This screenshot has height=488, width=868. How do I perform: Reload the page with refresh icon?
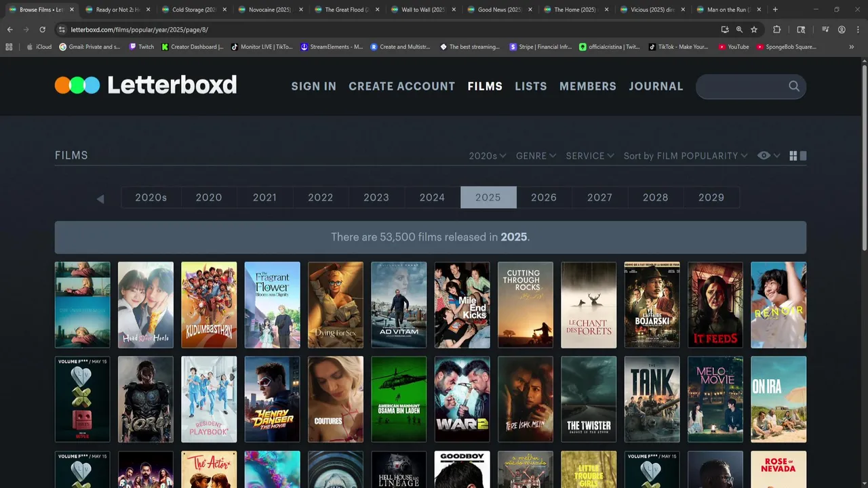click(42, 30)
